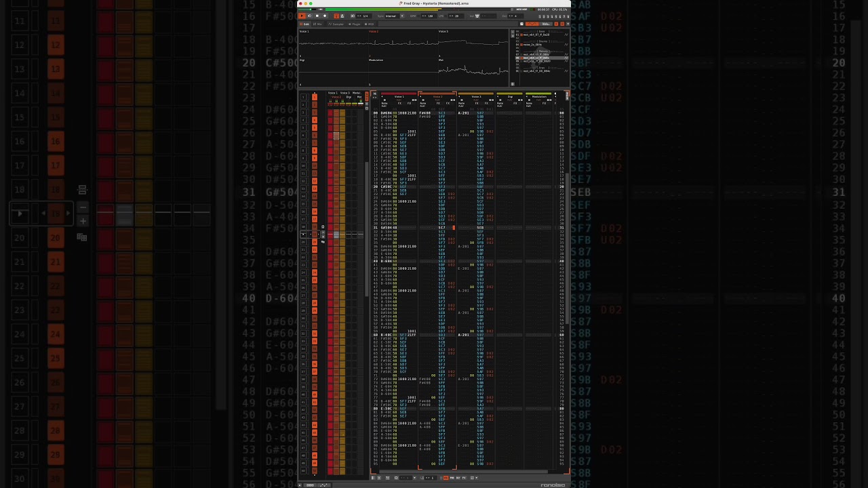Image resolution: width=868 pixels, height=488 pixels.
Task: Open instrument list settings icon at bottom
Action: (513, 84)
